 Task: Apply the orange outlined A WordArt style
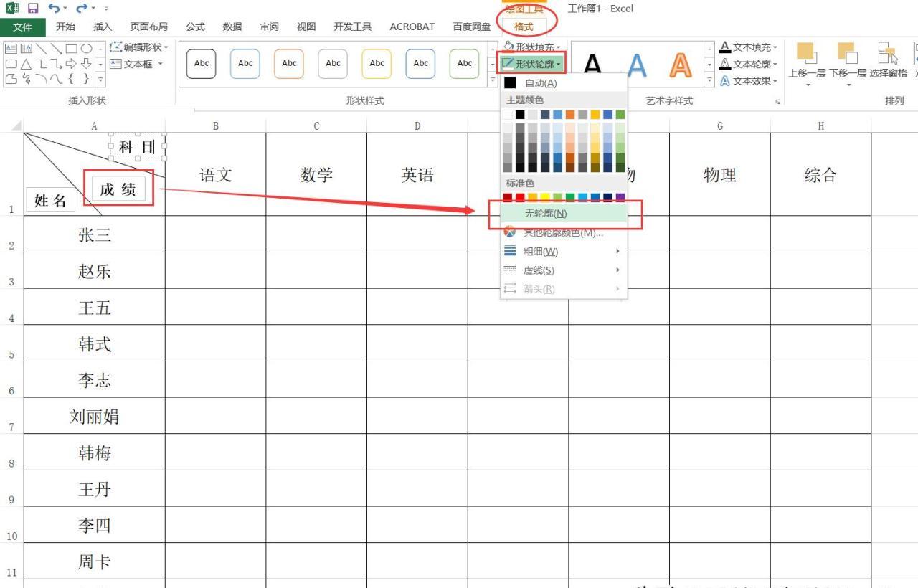(x=680, y=65)
